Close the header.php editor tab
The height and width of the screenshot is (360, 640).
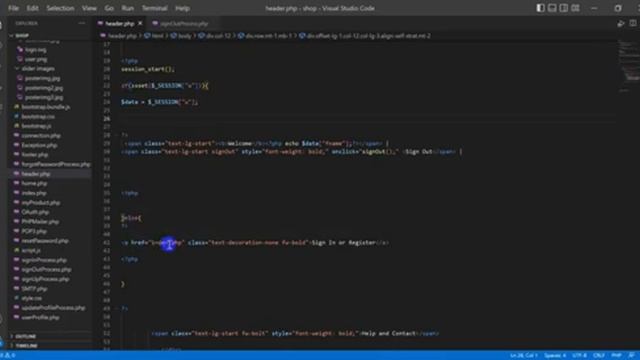(x=140, y=24)
